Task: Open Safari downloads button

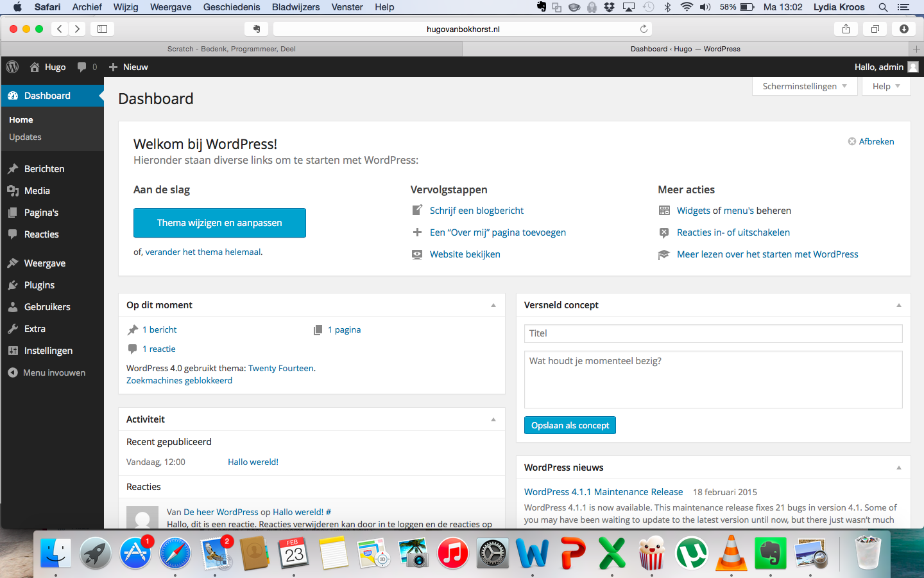Action: [903, 29]
